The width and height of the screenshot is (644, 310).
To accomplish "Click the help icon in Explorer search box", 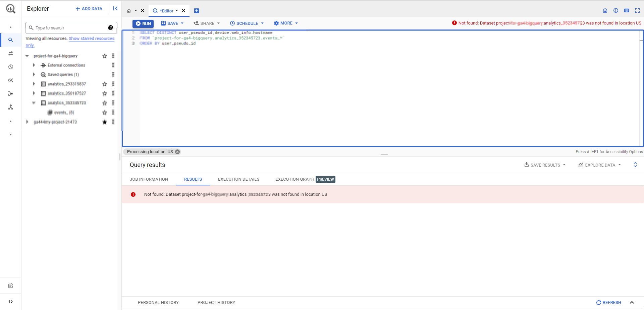I will 111,28.
